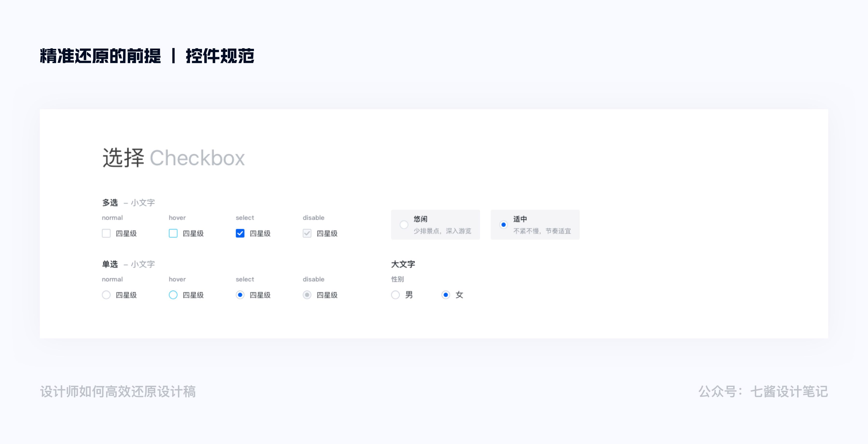Click the disabled 四星级 radio button
Image resolution: width=868 pixels, height=444 pixels.
[x=307, y=295]
